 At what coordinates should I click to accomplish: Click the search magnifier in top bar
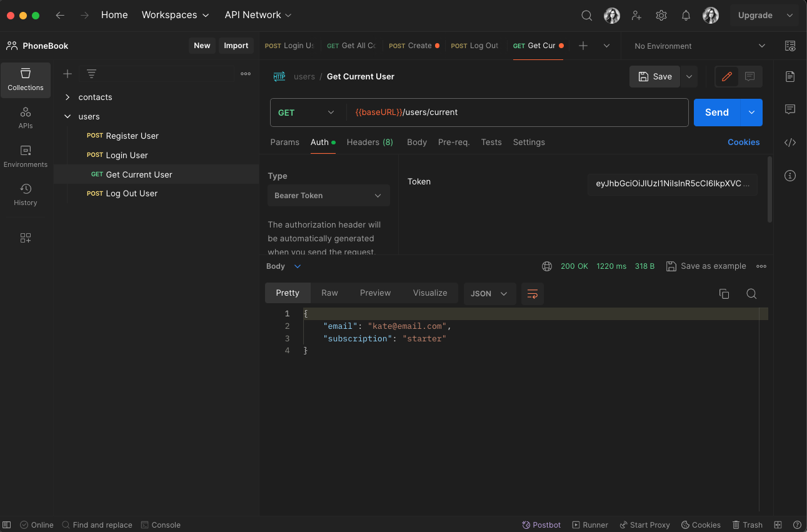pos(586,16)
